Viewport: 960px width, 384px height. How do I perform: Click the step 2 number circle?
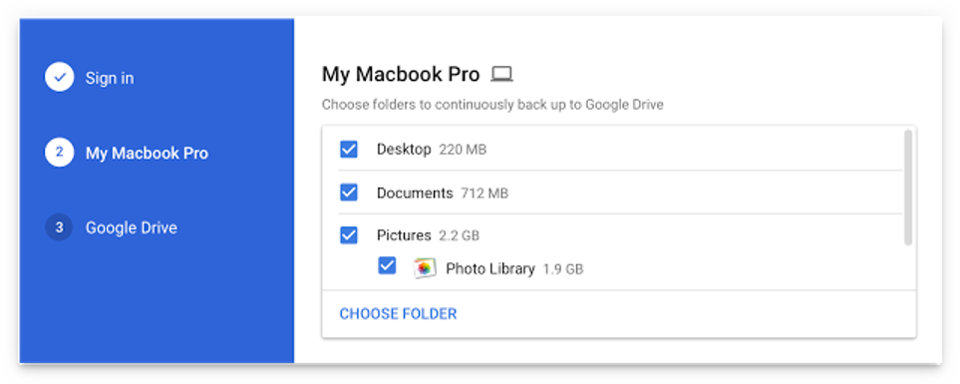pyautogui.click(x=59, y=152)
